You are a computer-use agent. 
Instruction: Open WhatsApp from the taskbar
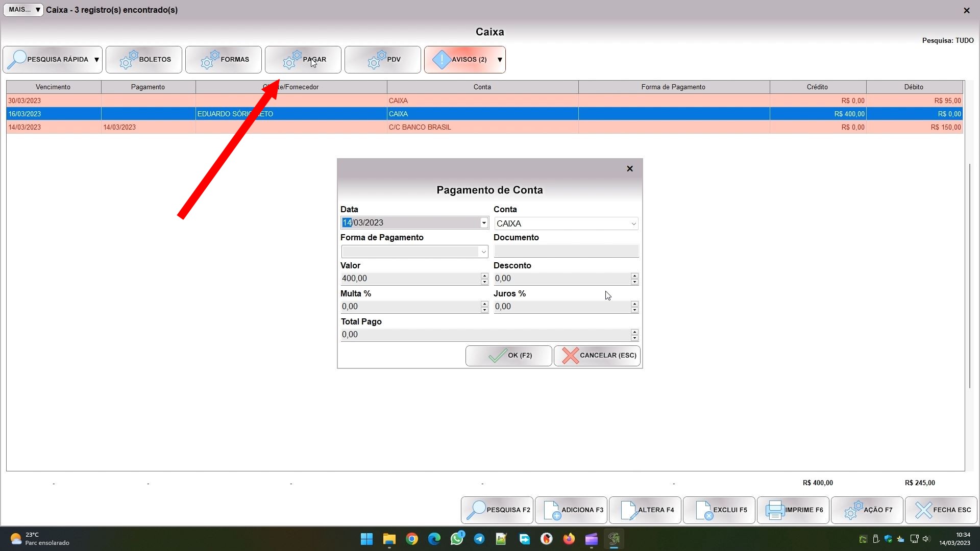pos(456,539)
